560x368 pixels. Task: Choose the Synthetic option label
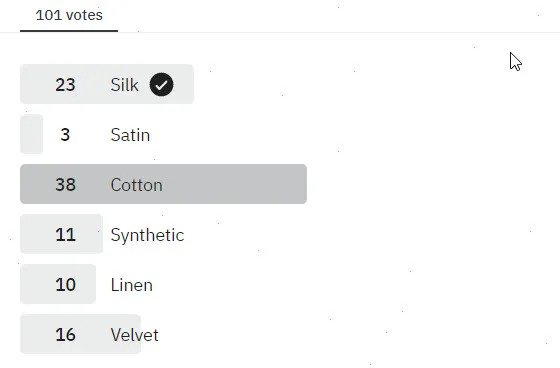click(147, 235)
